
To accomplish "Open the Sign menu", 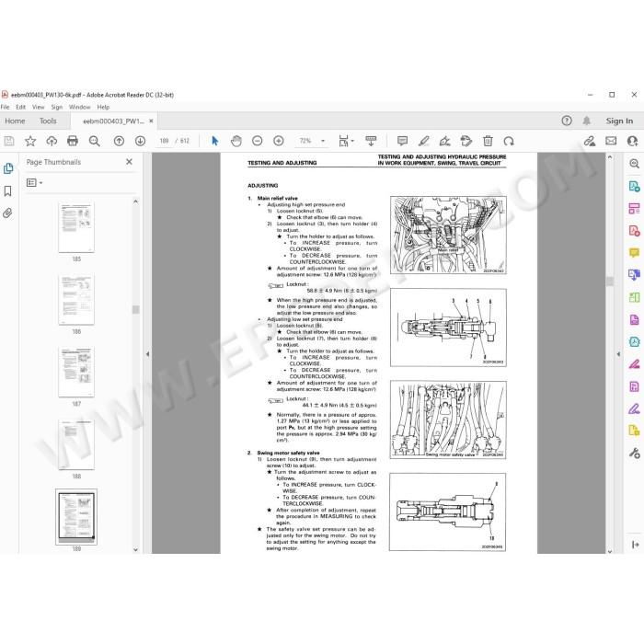I will [57, 108].
